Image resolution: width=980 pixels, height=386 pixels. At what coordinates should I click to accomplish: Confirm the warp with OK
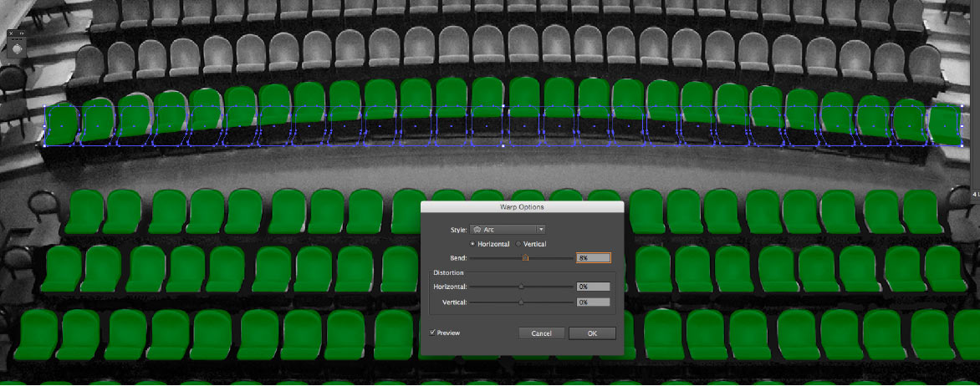[x=592, y=333]
